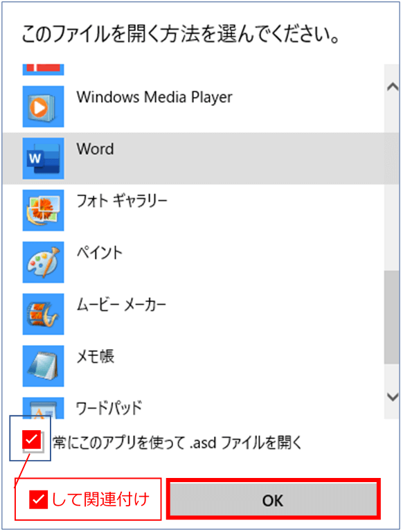The height and width of the screenshot is (532, 403).
Task: Click the ムービー メーカー text label
Action: [x=121, y=304]
